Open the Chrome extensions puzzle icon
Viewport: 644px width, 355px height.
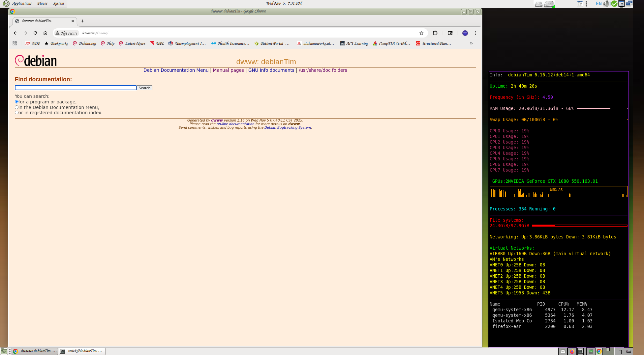[435, 33]
